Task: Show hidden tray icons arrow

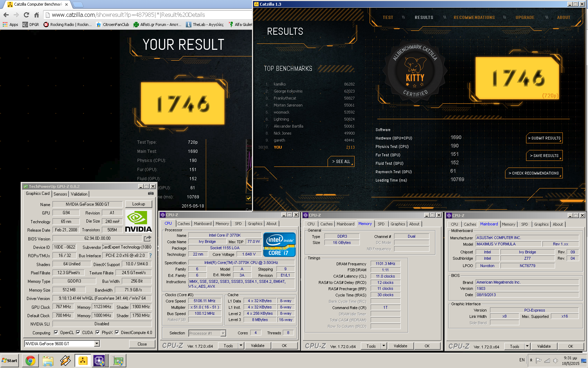Action: [x=531, y=360]
